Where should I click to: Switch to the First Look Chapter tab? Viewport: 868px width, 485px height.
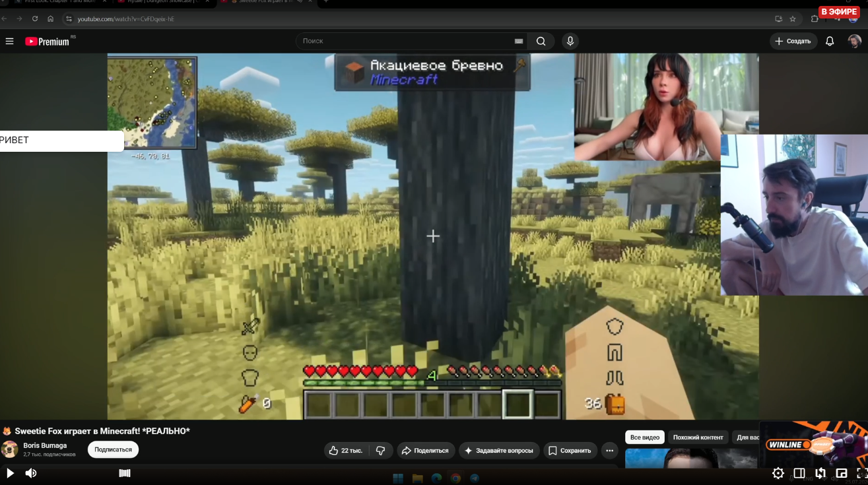[59, 2]
